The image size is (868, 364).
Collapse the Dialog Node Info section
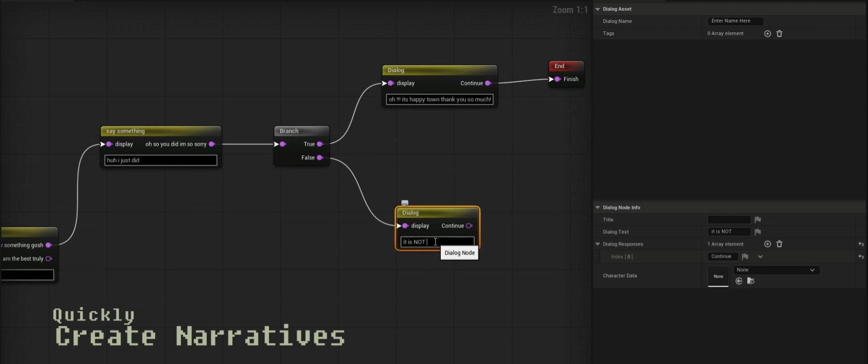[x=598, y=207]
